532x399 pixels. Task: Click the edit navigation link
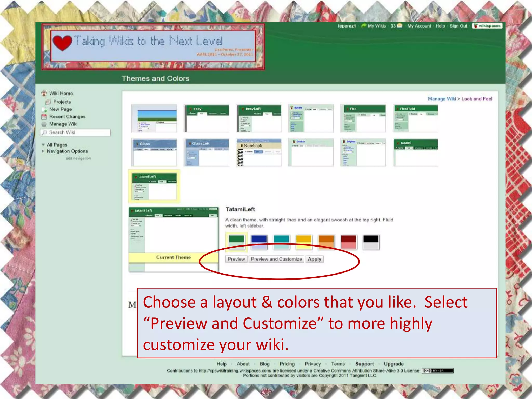[x=78, y=158]
